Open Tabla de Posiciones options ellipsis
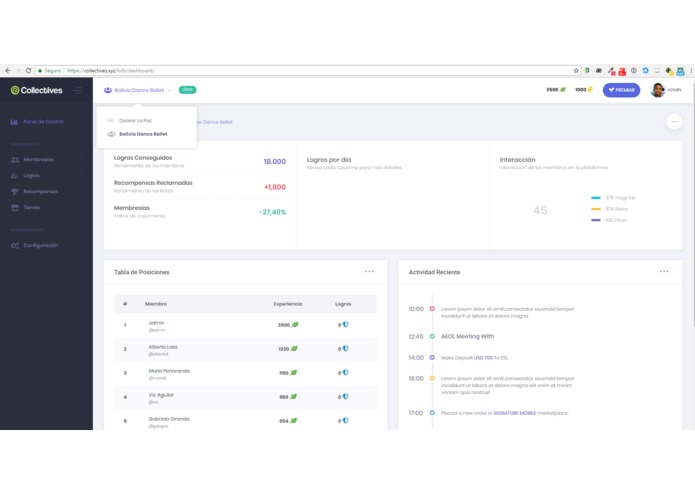The width and height of the screenshot is (695, 494). (369, 272)
